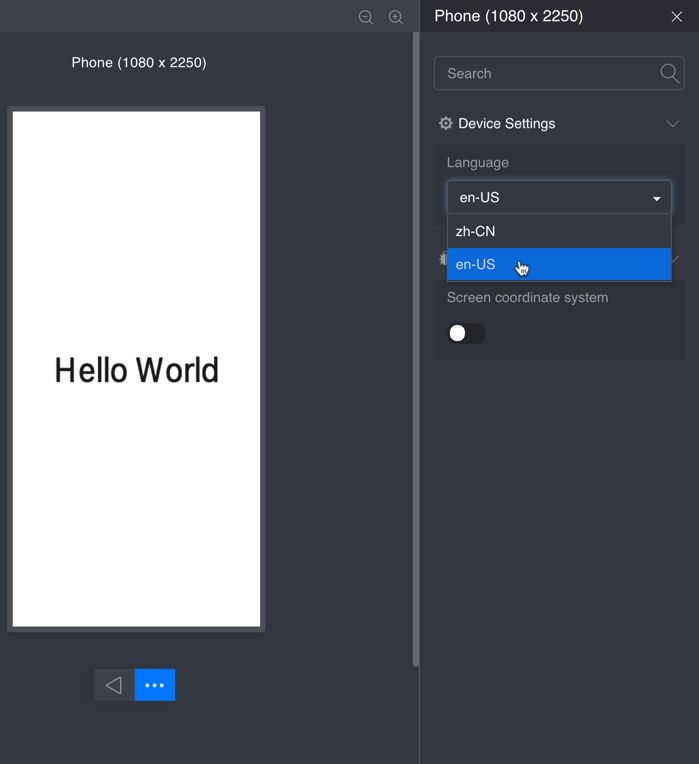This screenshot has width=699, height=764.
Task: Collapse the Device Settings section chevron
Action: pos(673,124)
